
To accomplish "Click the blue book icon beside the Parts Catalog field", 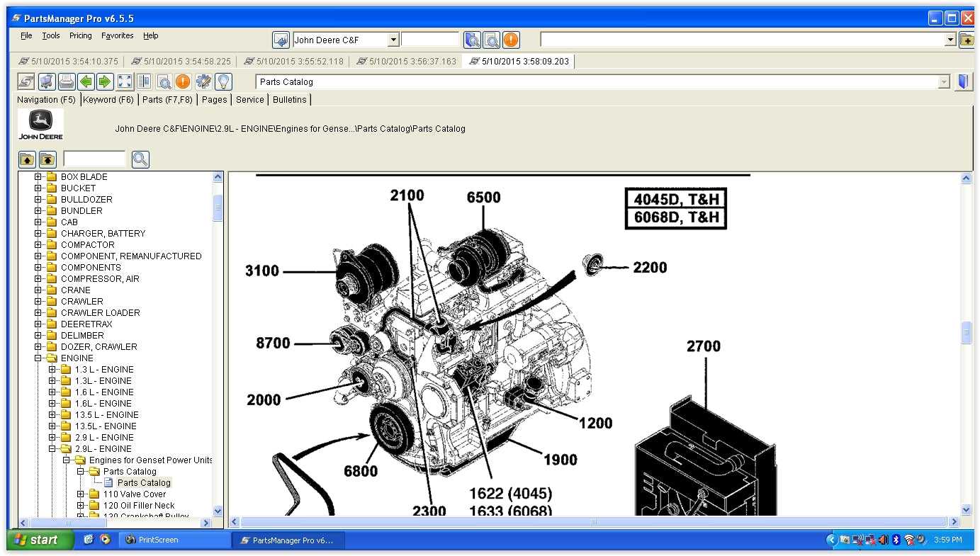I will point(963,81).
